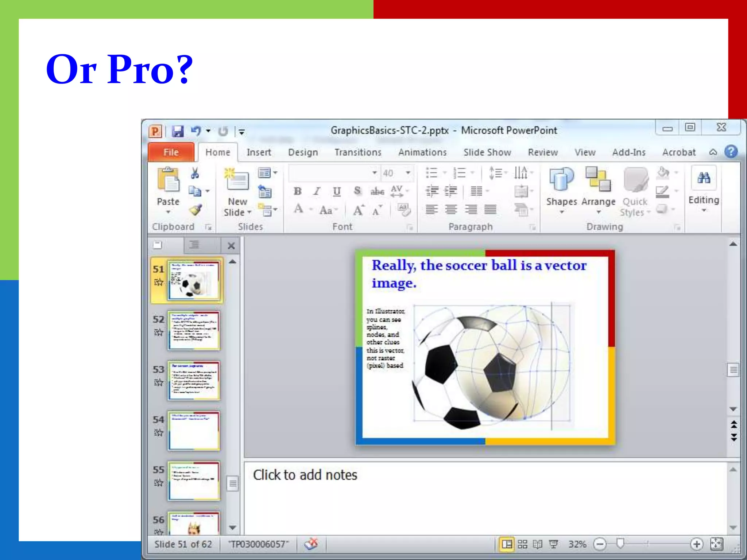Toggle Underline formatting
The image size is (747, 560).
tap(337, 191)
